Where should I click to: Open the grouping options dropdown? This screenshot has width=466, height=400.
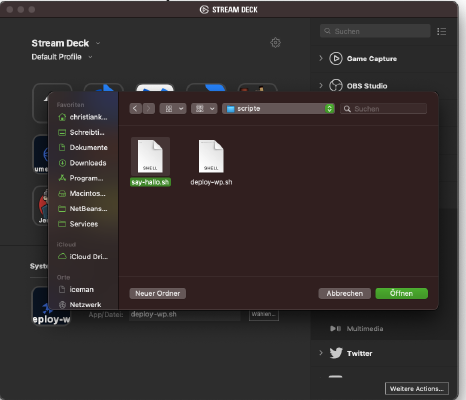pyautogui.click(x=204, y=109)
